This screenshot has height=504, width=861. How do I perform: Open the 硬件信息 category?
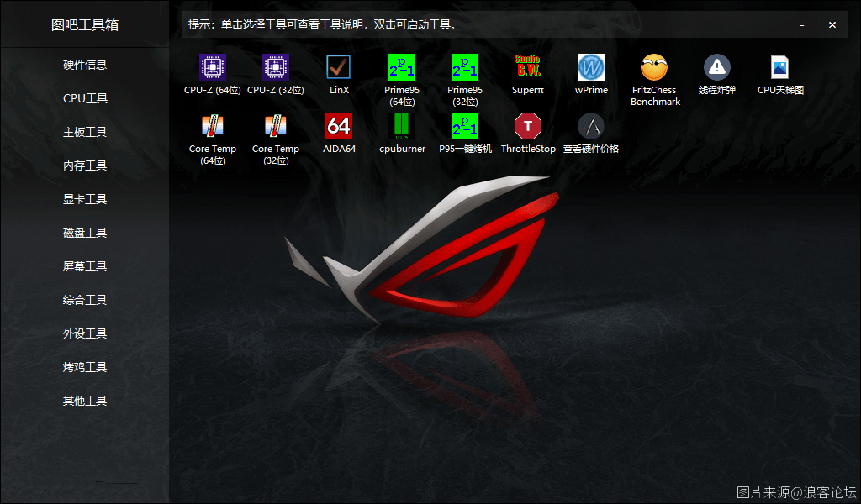[85, 65]
